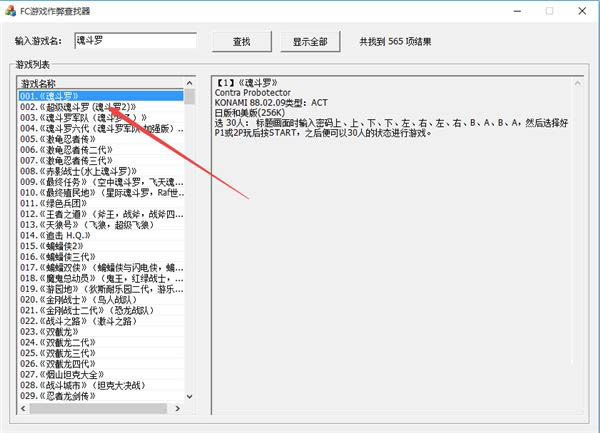Select list row 019.《游园地》
This screenshot has height=433, width=600.
pos(101,289)
